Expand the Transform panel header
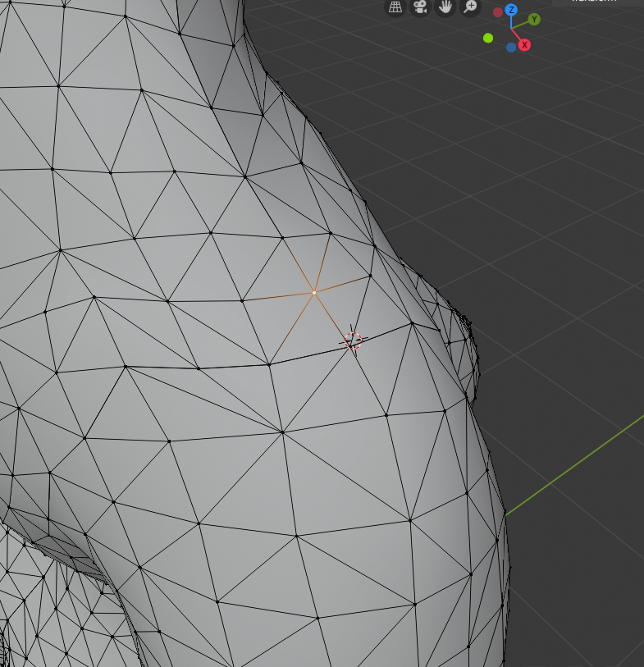 [x=597, y=2]
